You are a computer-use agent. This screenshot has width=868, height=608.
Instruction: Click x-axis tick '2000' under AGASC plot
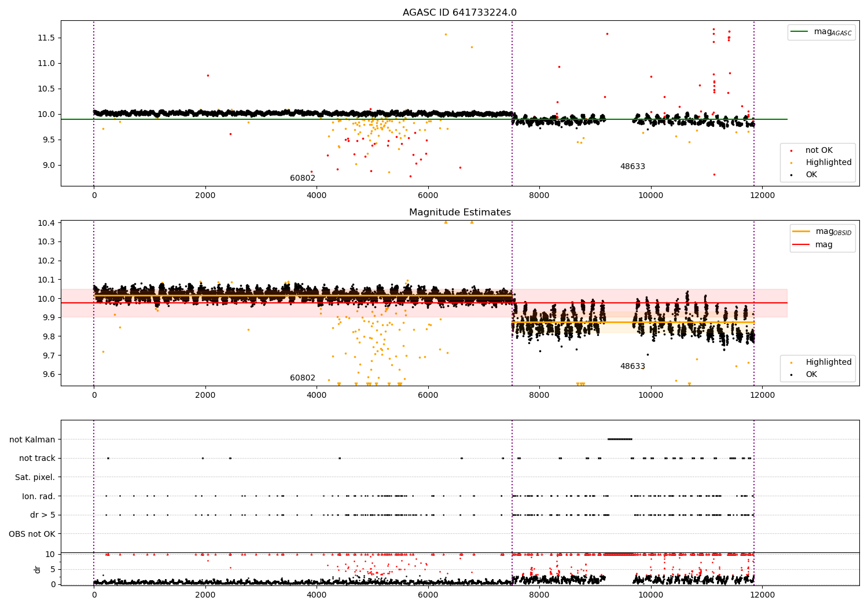[205, 196]
